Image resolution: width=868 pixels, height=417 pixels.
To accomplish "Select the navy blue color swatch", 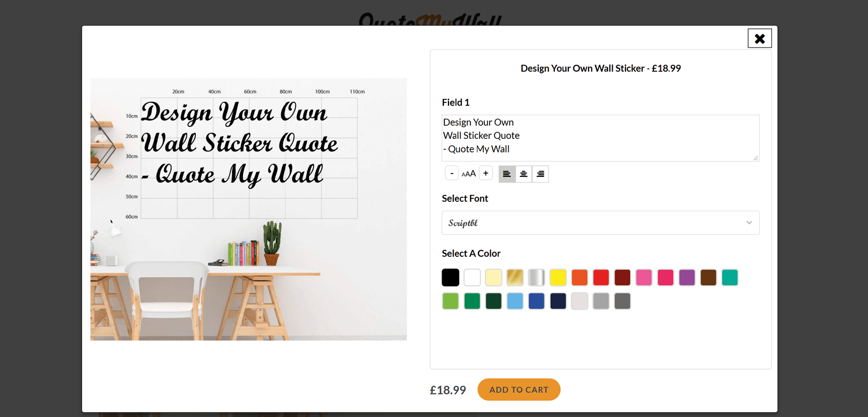I will (x=558, y=301).
